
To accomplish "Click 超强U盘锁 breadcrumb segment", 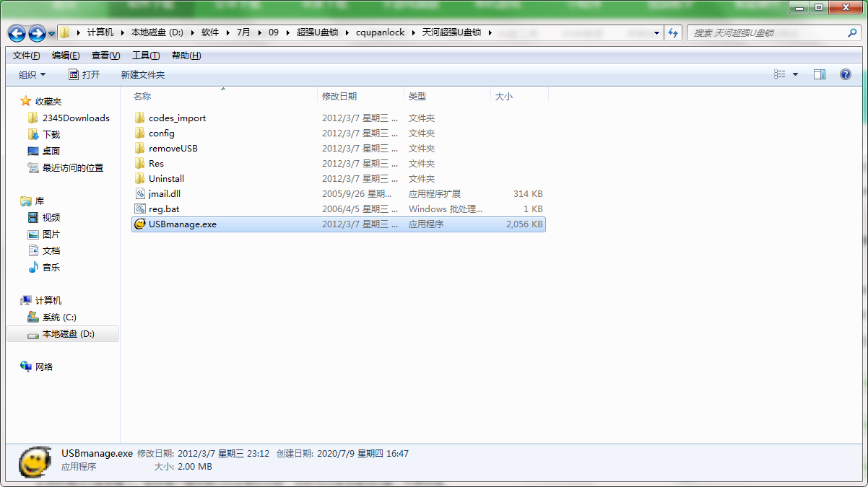I will tap(317, 32).
